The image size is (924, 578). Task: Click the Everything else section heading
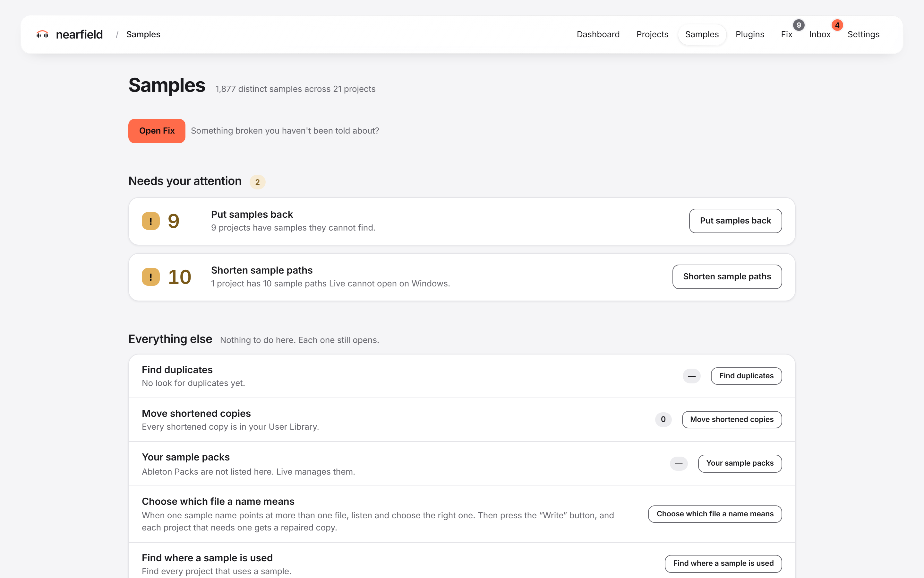tap(170, 339)
